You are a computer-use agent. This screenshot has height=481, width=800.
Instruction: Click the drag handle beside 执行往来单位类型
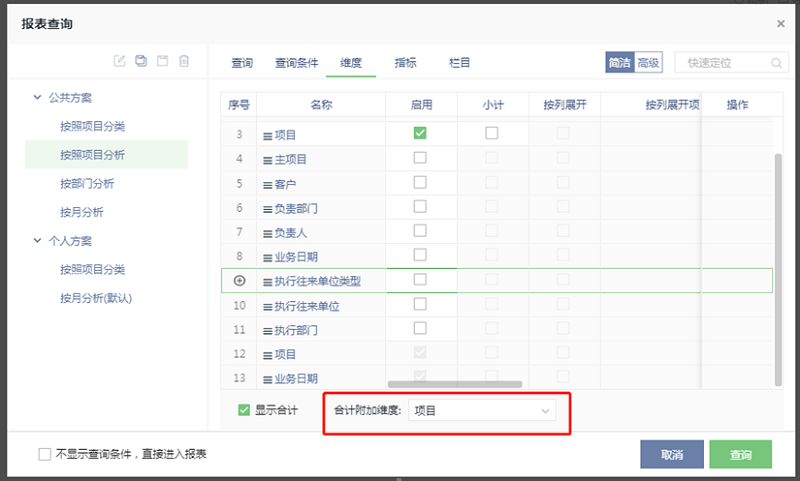(x=267, y=282)
